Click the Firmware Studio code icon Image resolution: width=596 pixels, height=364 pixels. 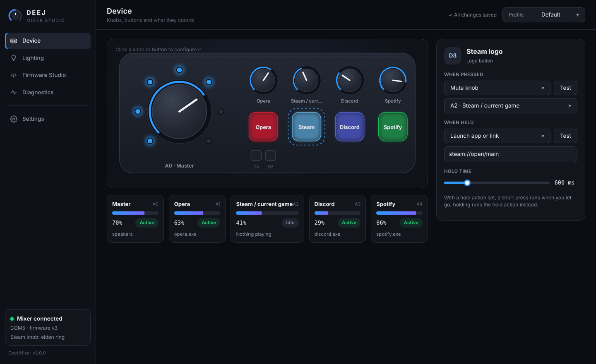click(14, 75)
